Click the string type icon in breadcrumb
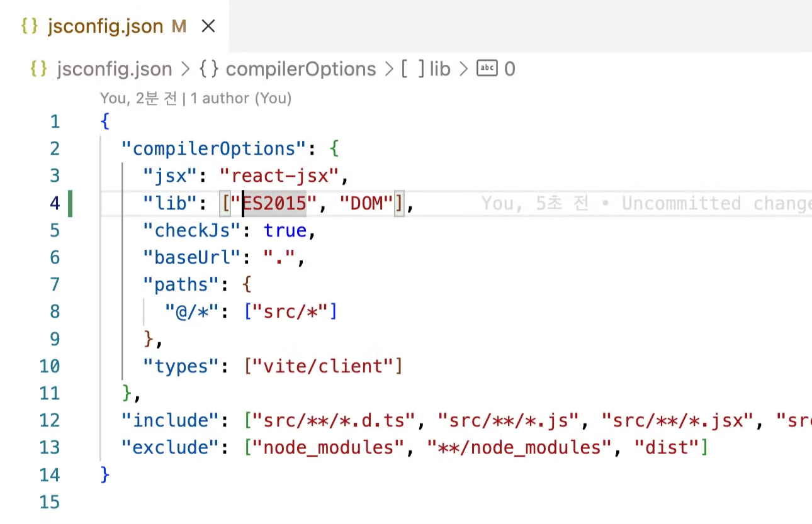The image size is (812, 524). point(487,69)
